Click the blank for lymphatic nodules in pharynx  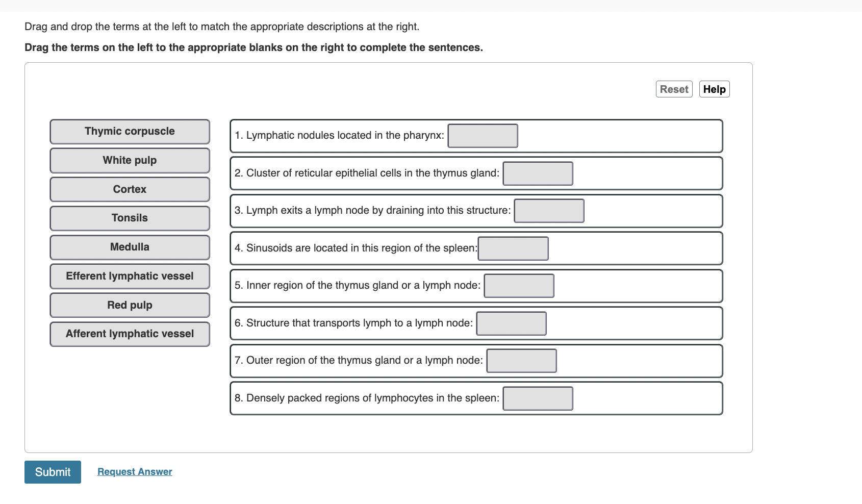483,136
